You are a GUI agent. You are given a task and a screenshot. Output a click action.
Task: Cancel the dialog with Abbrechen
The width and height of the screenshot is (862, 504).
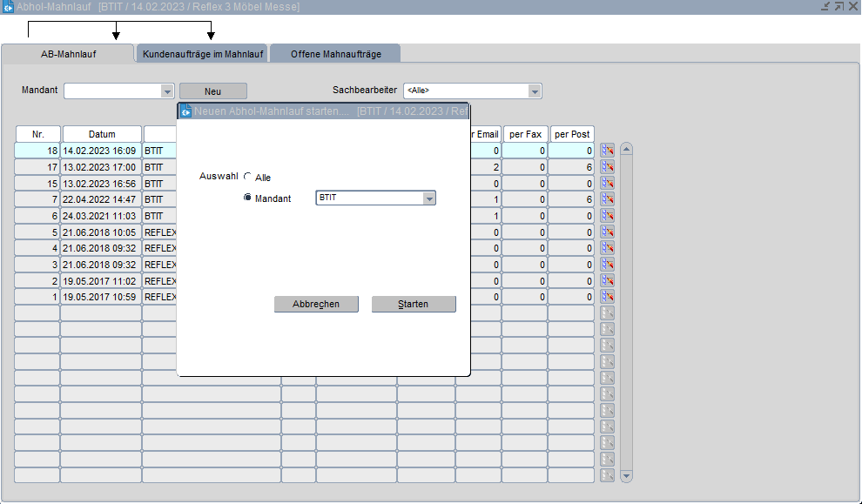tap(316, 304)
